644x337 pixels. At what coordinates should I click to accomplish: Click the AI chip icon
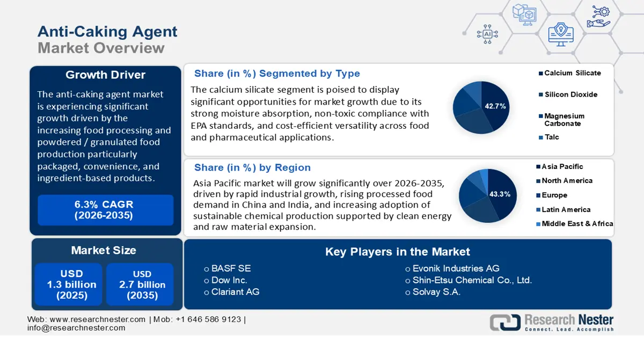487,33
